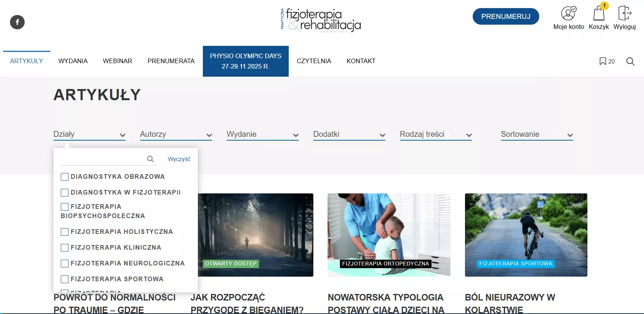This screenshot has width=644, height=314.
Task: Go to fizjoterapia & rehabilitacja logo homepage
Action: coord(321,20)
